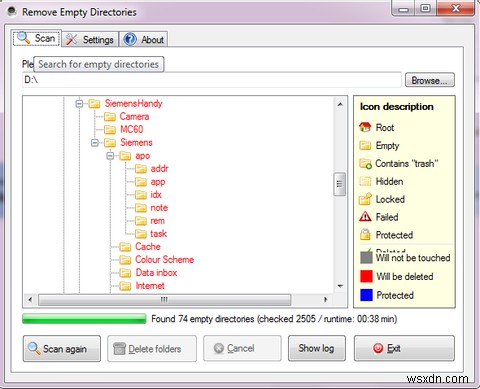Image resolution: width=480 pixels, height=389 pixels.
Task: Click the tree's scroll down arrow
Action: pyautogui.click(x=340, y=286)
